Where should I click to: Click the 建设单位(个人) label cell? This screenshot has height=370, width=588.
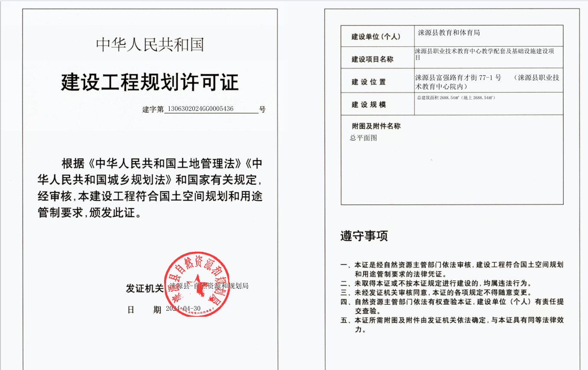pyautogui.click(x=377, y=36)
